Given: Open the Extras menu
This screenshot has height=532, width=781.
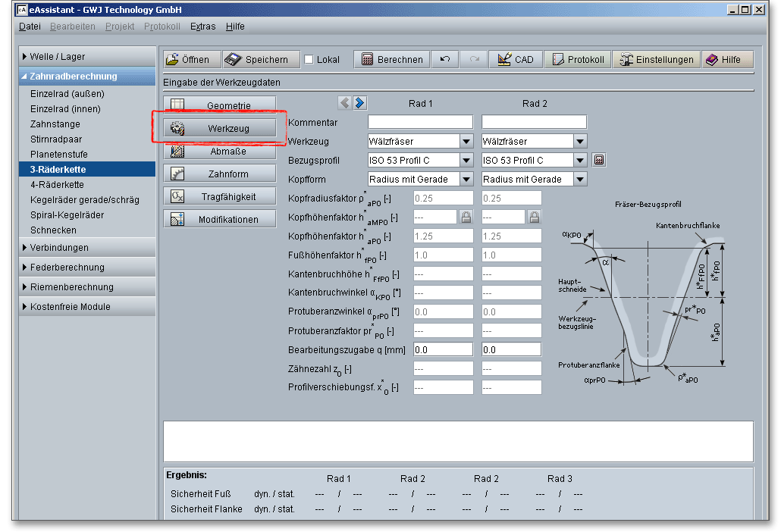Looking at the screenshot, I should coord(202,27).
